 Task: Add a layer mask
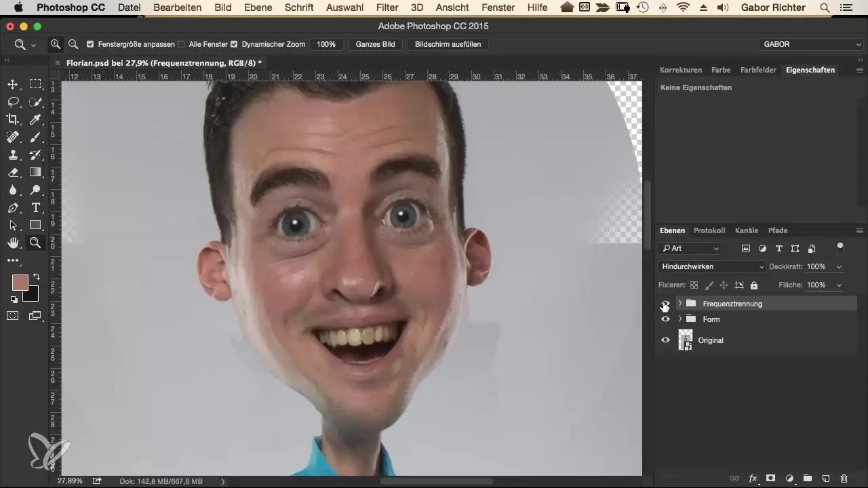771,478
